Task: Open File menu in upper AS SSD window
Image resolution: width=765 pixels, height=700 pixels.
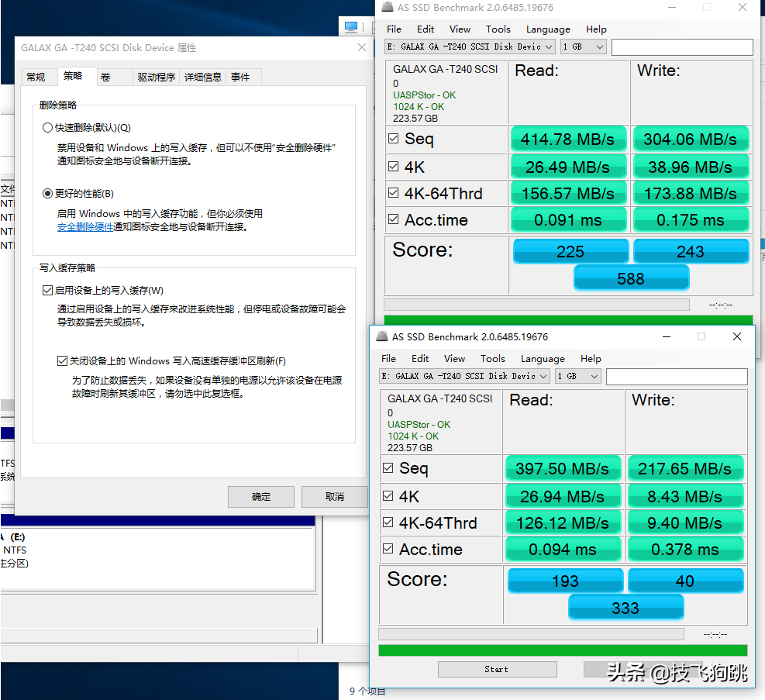Action: point(394,29)
